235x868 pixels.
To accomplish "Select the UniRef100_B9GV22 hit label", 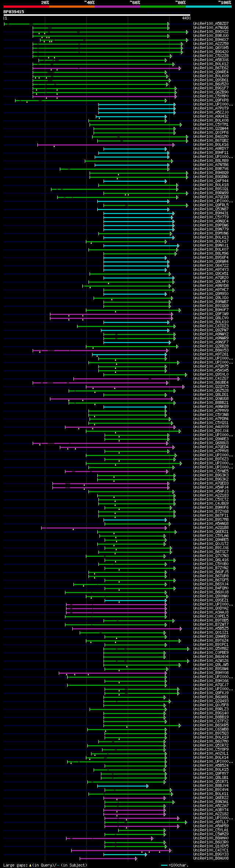I will pos(211,32).
